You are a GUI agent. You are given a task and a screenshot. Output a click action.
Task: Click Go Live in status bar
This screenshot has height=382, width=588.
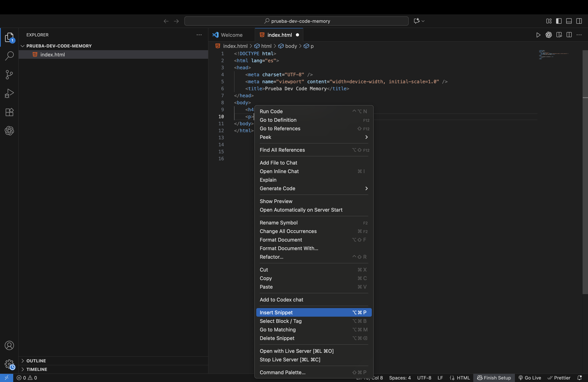530,378
